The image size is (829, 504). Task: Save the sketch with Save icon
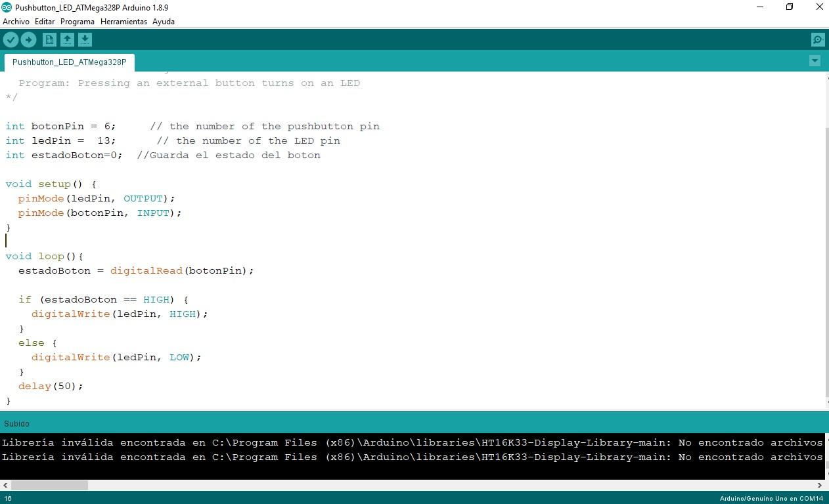[85, 40]
